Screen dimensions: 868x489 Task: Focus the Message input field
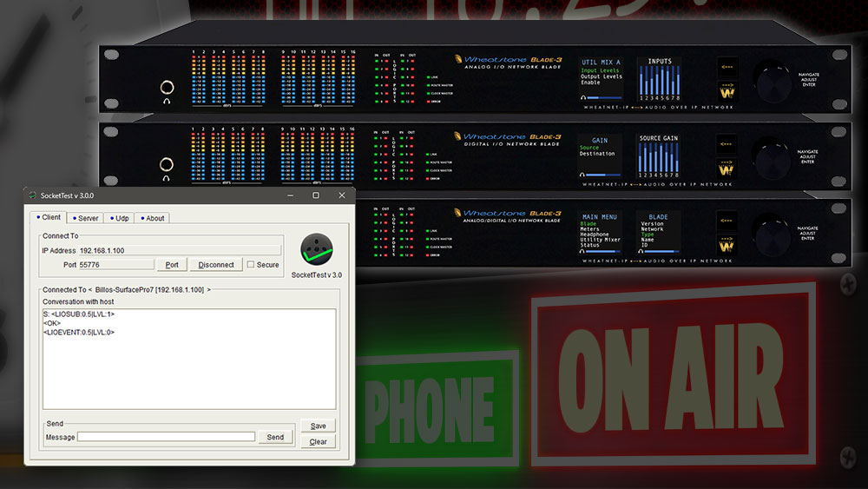(166, 437)
